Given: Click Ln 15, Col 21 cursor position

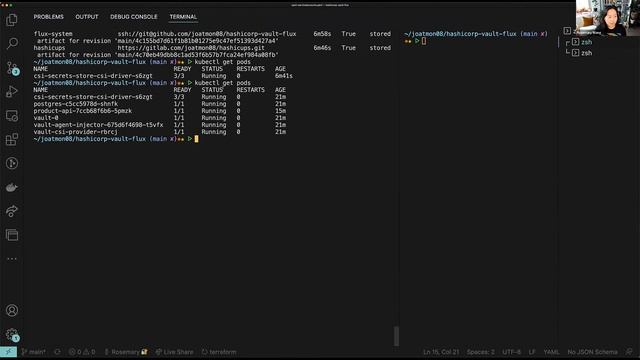Looking at the screenshot, I should coord(441,352).
